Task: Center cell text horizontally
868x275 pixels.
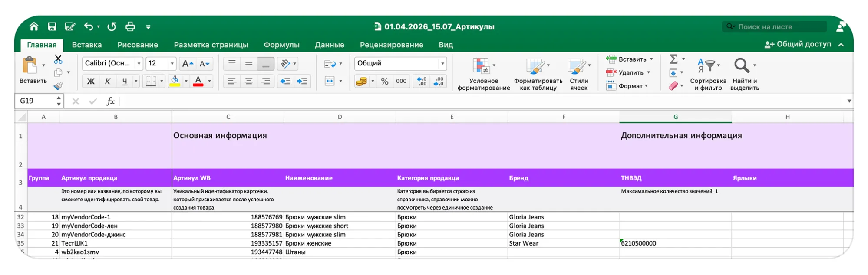Action: tap(249, 81)
